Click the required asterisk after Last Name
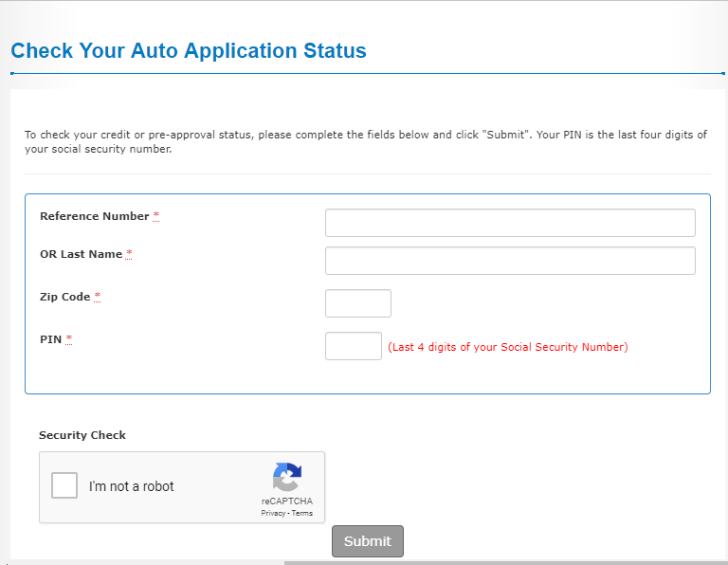This screenshot has width=728, height=565. [x=129, y=254]
